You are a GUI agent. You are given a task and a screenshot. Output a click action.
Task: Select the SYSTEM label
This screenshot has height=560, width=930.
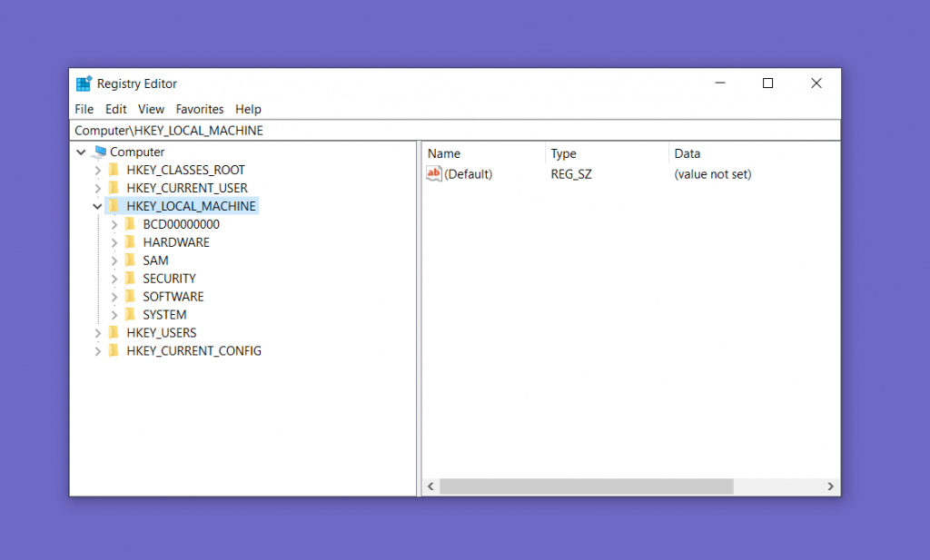pyautogui.click(x=164, y=315)
